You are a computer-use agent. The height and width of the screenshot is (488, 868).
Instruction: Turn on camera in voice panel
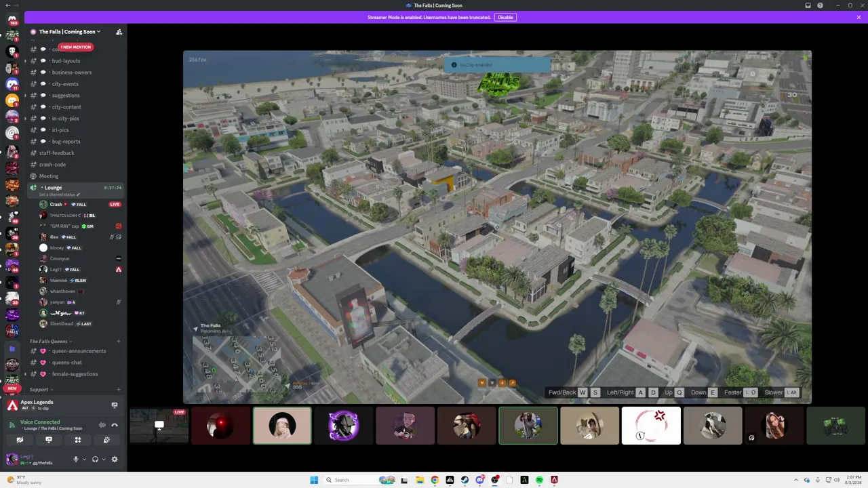click(x=20, y=440)
